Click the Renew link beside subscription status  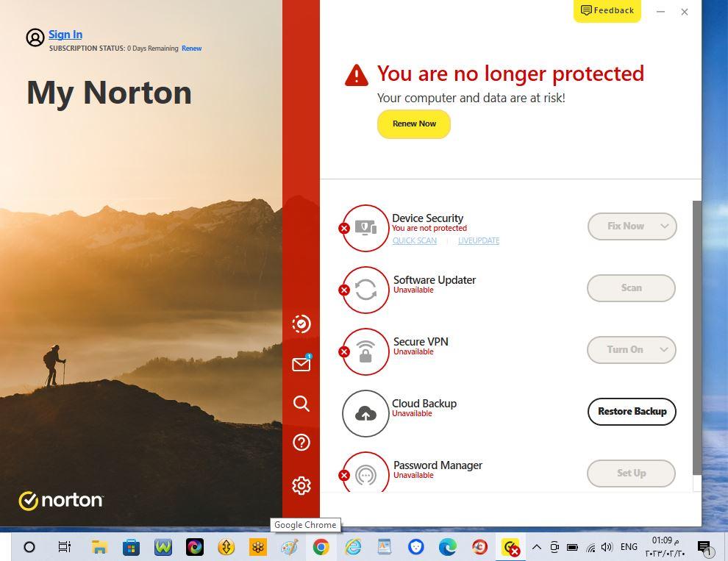(x=192, y=49)
